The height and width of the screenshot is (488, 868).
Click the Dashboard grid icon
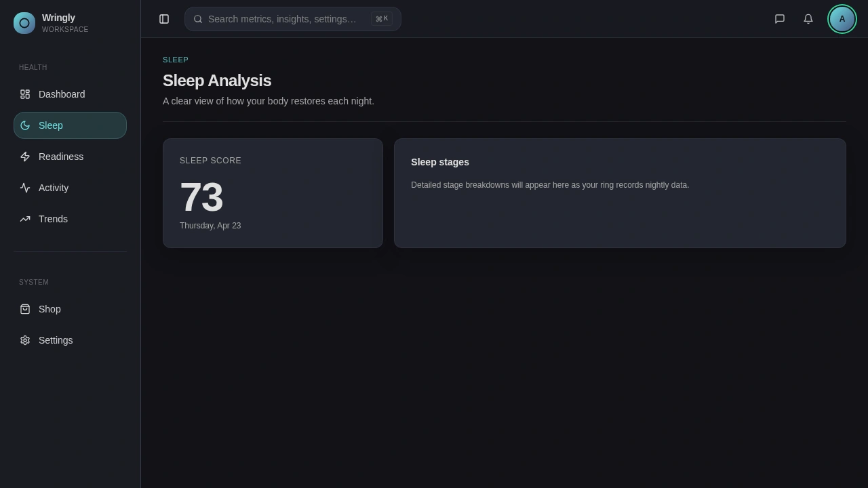(25, 94)
